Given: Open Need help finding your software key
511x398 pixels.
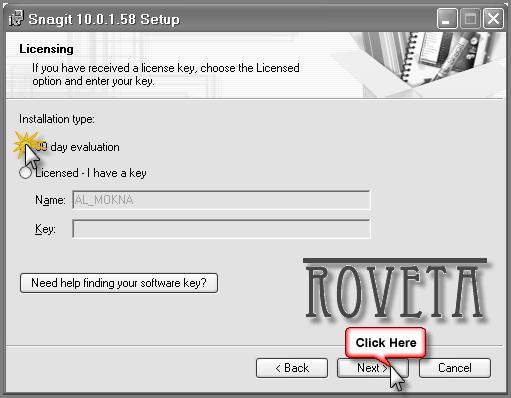Looking at the screenshot, I should click(x=119, y=283).
